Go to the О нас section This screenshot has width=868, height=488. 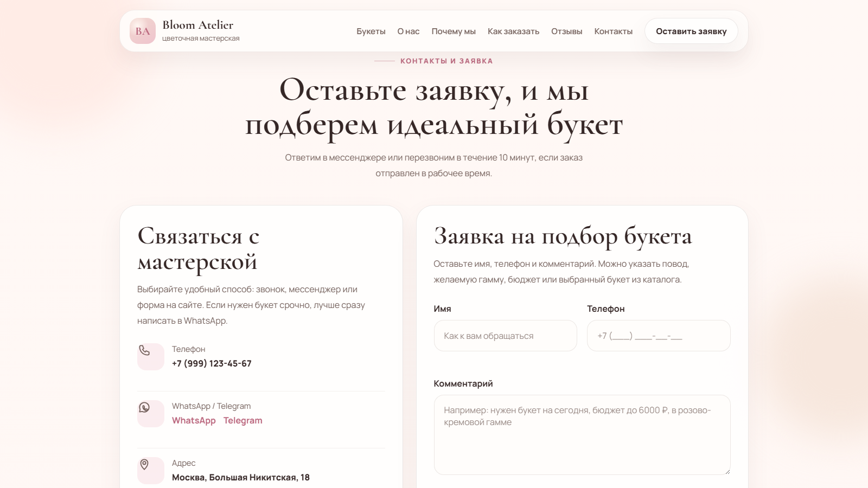pyautogui.click(x=409, y=31)
